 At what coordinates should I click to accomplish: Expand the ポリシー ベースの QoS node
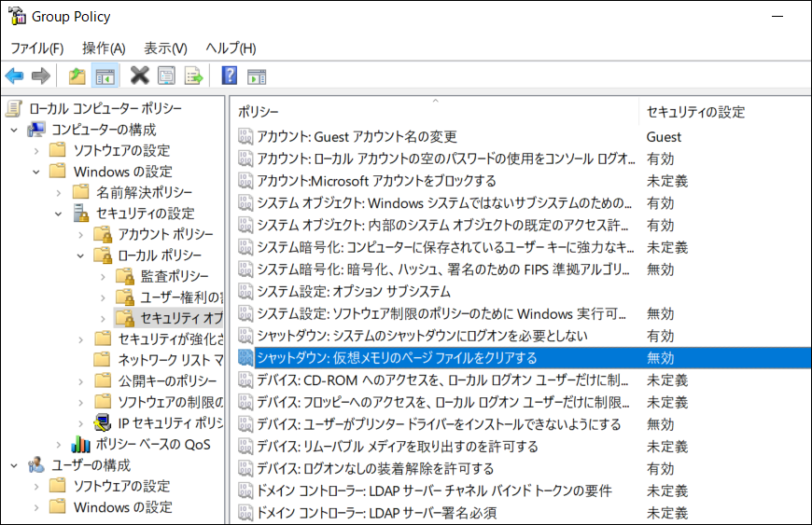[59, 444]
